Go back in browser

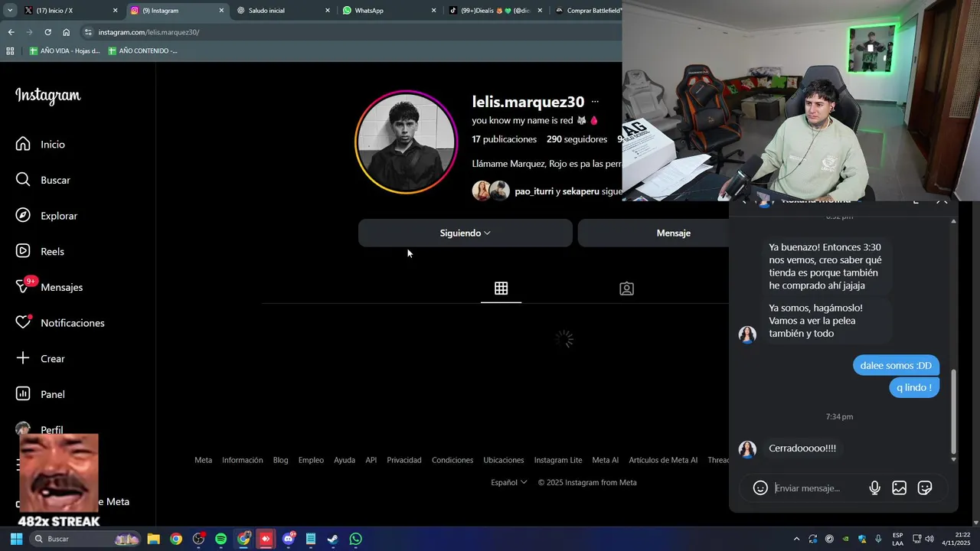pos(11,32)
